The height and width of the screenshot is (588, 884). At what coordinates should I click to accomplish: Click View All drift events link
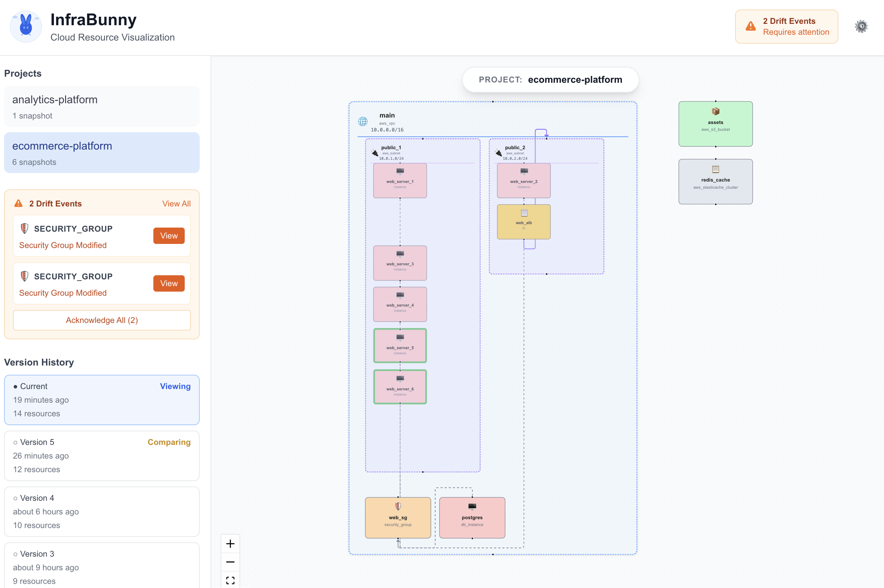[x=176, y=204]
